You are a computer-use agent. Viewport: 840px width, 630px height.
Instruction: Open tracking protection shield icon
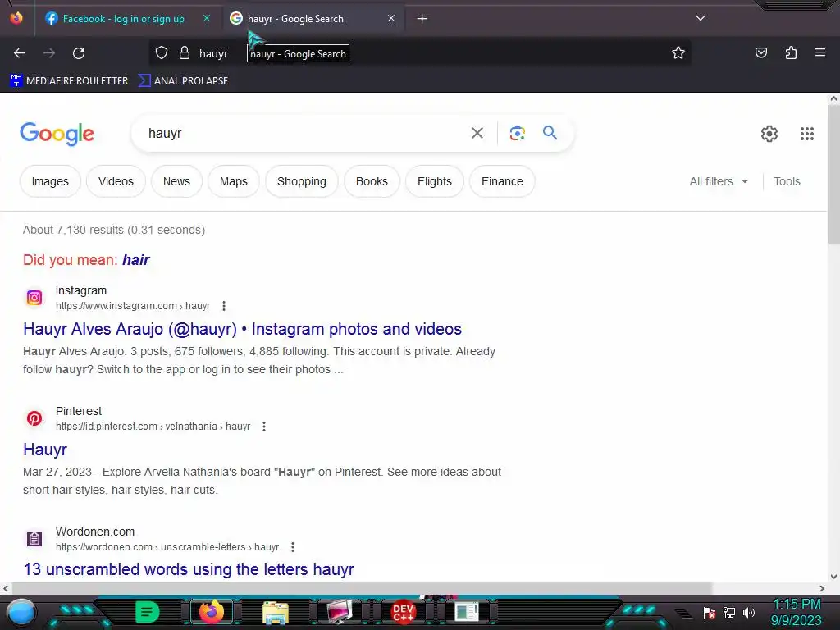point(162,53)
